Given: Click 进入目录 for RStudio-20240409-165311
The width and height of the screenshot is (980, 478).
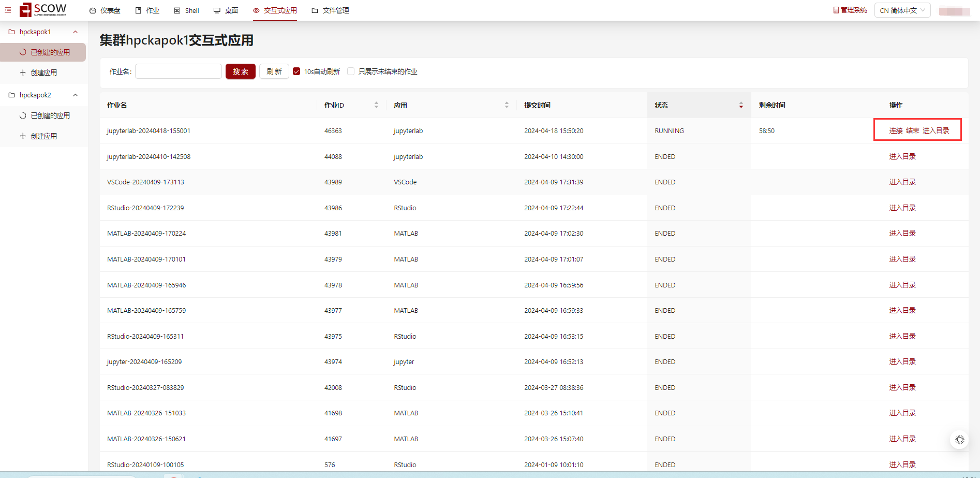Looking at the screenshot, I should 902,336.
